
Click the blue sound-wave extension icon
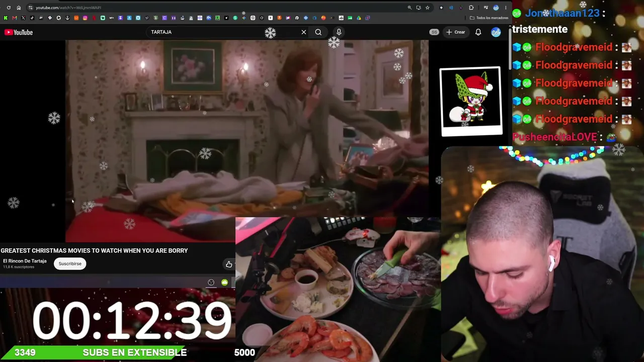(451, 8)
